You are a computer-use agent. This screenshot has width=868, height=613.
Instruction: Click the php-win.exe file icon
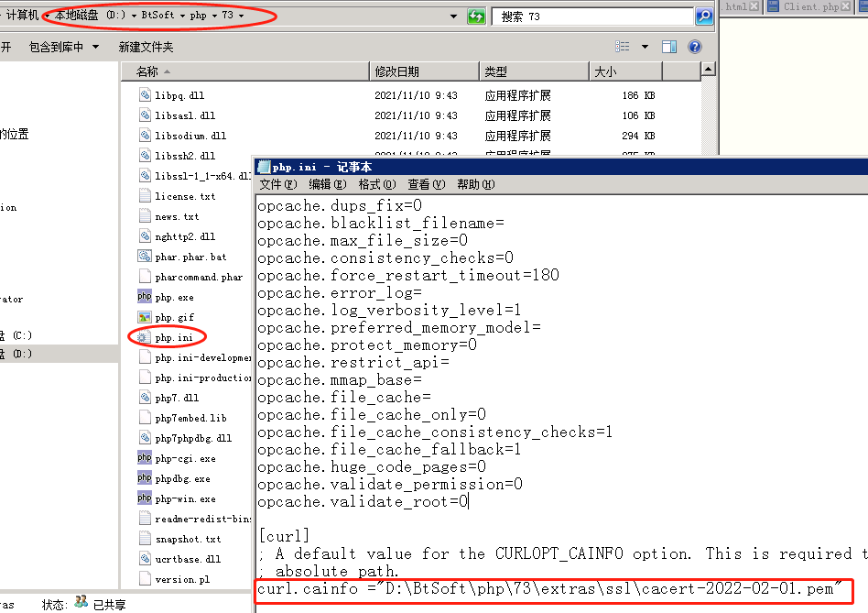(x=145, y=498)
